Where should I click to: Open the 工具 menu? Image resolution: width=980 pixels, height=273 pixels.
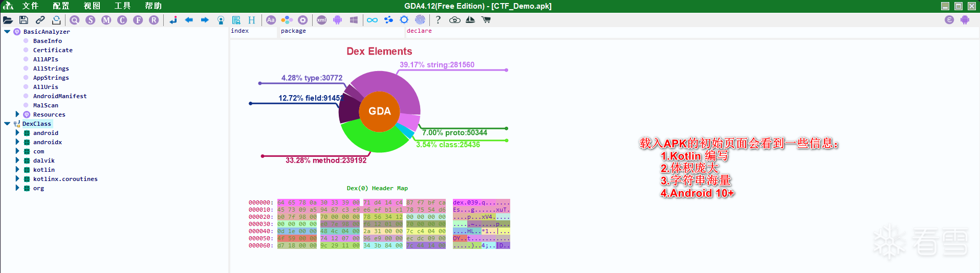click(x=122, y=6)
